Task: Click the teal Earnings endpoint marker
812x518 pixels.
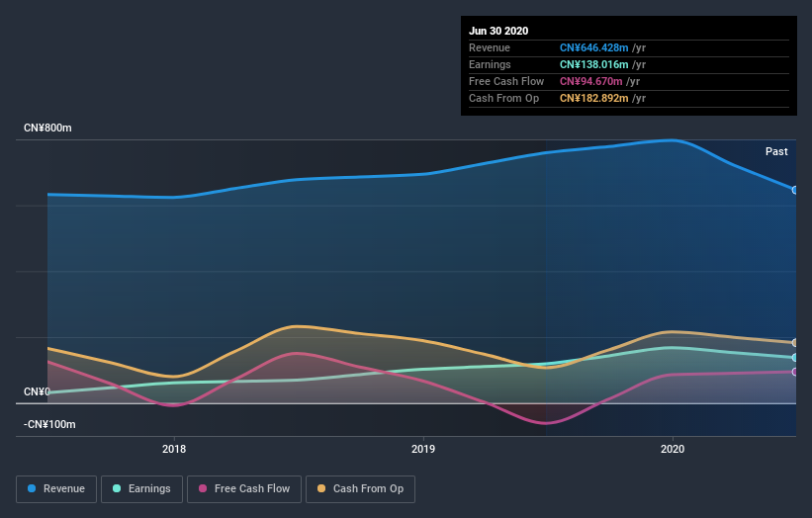Action: (x=795, y=358)
